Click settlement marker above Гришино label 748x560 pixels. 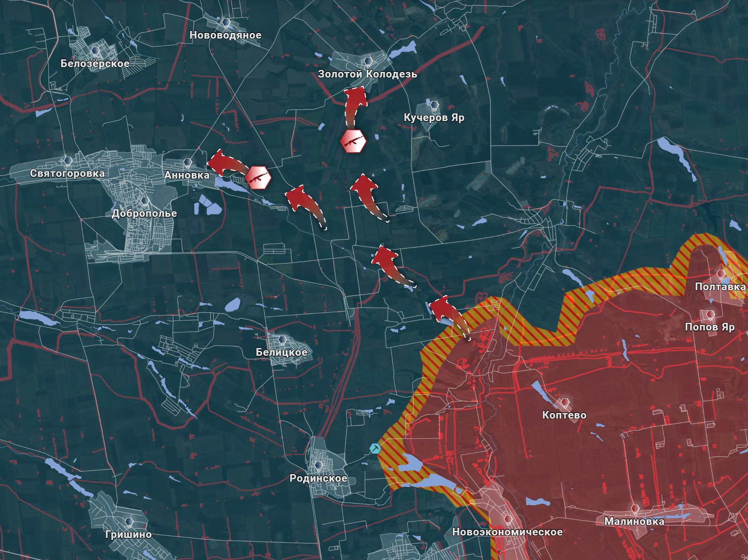129,521
